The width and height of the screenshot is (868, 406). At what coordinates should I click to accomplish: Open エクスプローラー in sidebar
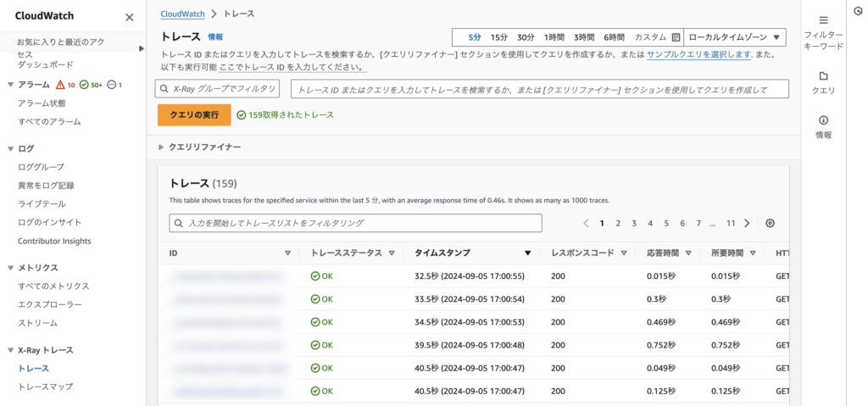coord(50,304)
